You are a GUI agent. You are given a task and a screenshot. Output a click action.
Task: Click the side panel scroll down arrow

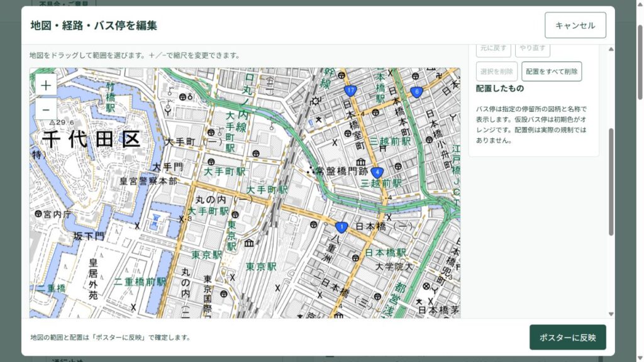611,314
